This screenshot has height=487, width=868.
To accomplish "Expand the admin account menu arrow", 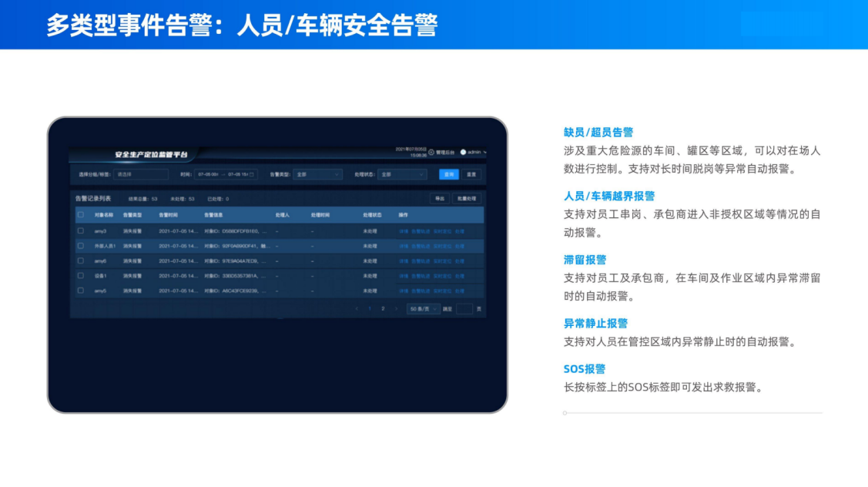I will [x=485, y=153].
